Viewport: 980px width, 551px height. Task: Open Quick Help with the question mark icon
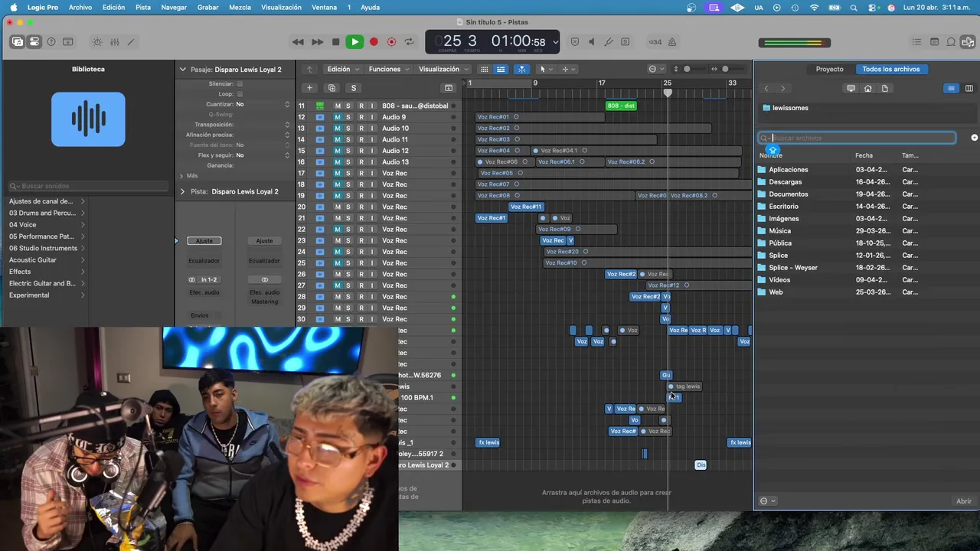tap(51, 42)
